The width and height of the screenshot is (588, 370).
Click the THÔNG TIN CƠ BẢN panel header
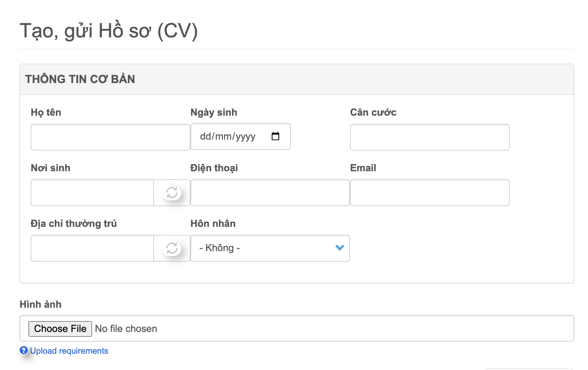(80, 79)
